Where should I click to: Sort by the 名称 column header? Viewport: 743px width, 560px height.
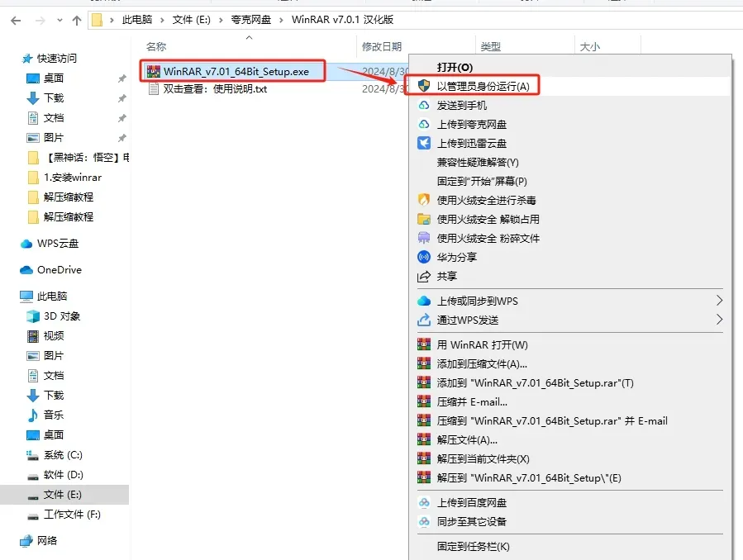click(x=156, y=46)
